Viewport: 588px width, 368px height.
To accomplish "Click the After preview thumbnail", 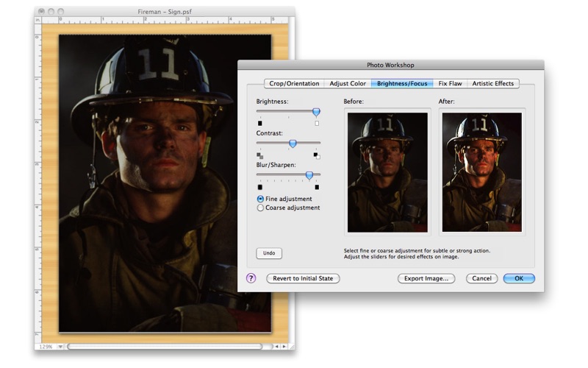I will (481, 172).
